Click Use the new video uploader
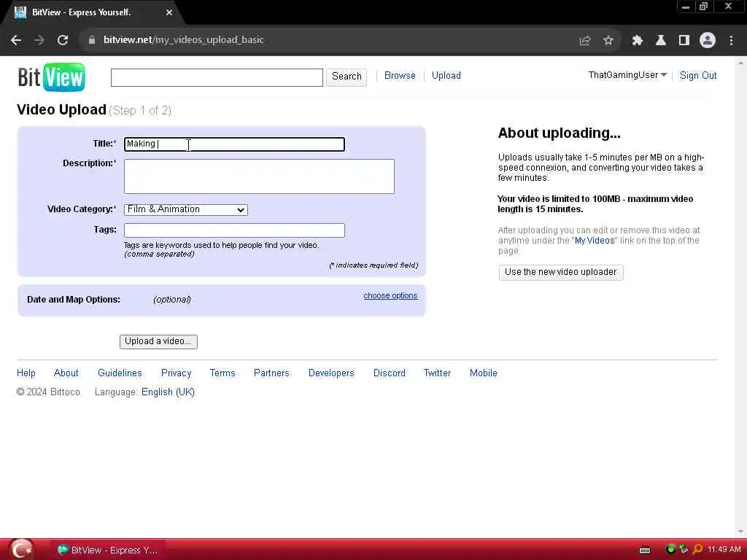Screen dimensions: 747x560 point(561,273)
